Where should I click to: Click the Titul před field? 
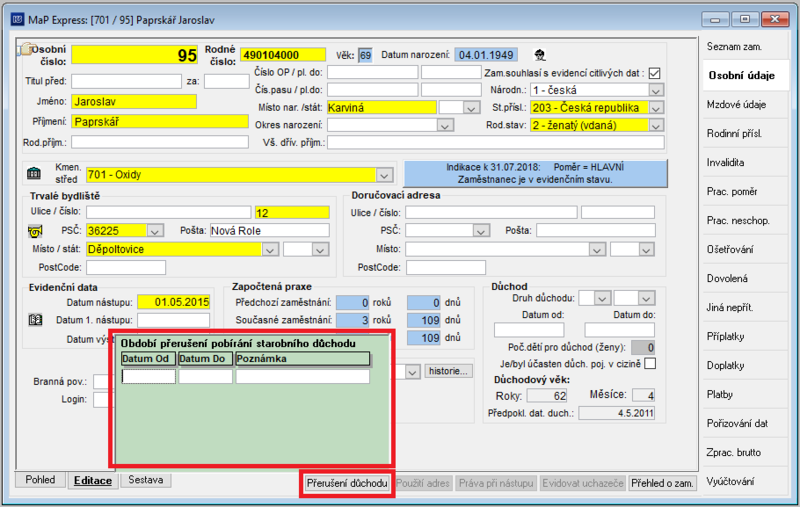(x=127, y=81)
